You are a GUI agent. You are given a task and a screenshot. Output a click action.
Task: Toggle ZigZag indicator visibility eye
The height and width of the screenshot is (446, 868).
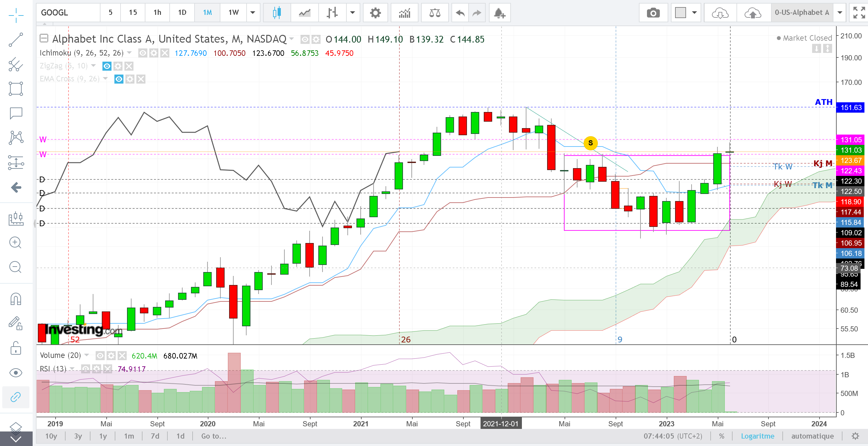coord(107,66)
